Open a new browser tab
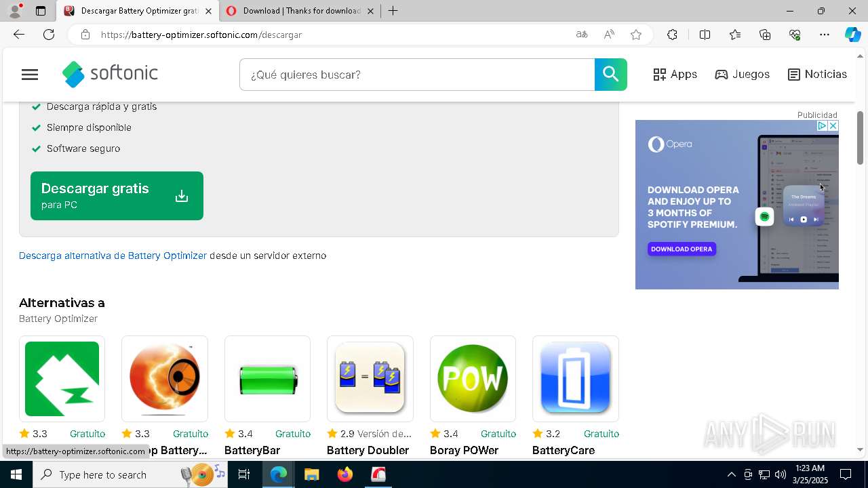 (x=393, y=11)
